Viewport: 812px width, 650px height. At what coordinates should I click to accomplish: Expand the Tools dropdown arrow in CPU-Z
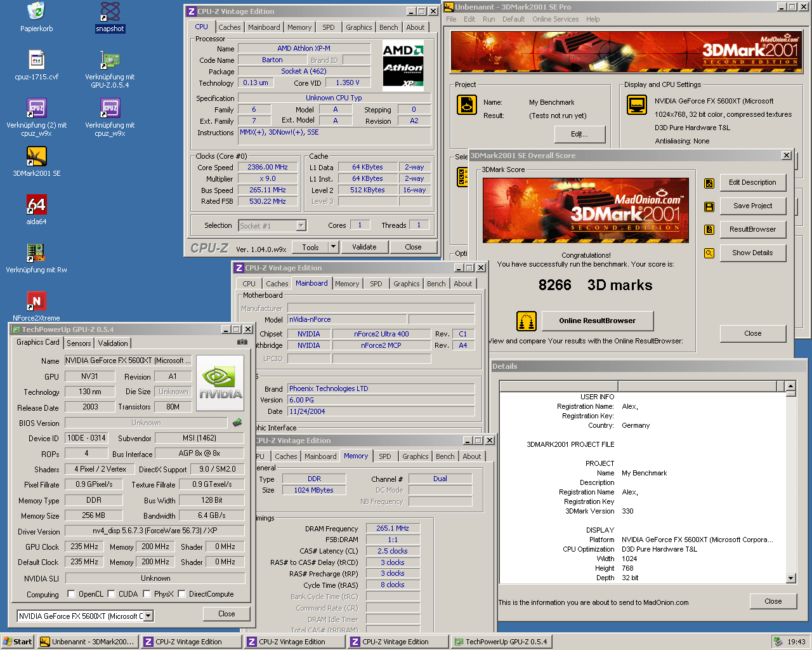coord(334,247)
